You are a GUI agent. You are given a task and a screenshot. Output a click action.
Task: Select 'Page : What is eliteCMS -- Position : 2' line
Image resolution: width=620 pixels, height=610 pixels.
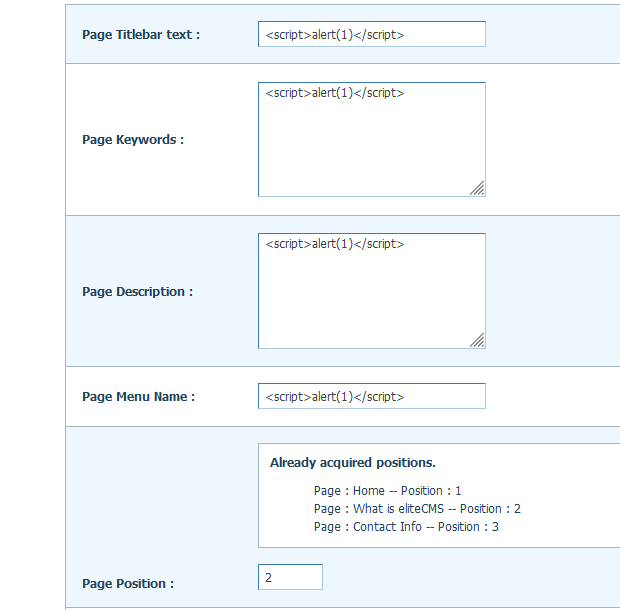point(417,509)
